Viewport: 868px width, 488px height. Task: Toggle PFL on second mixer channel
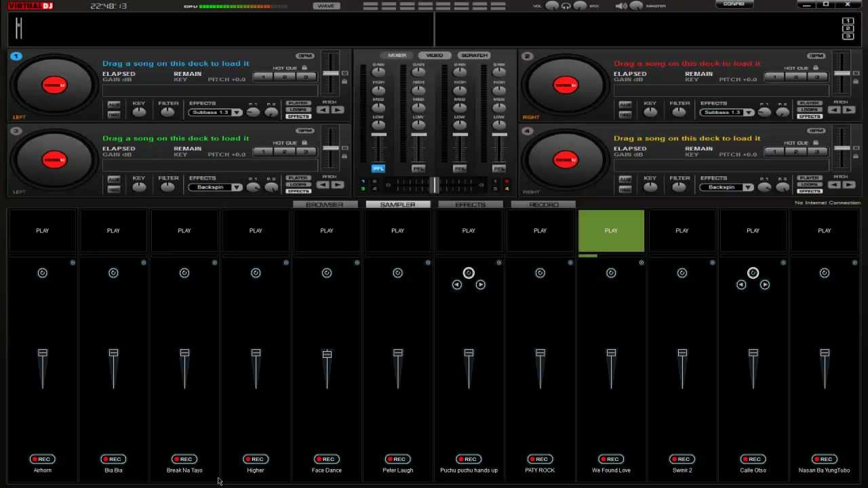click(x=418, y=168)
